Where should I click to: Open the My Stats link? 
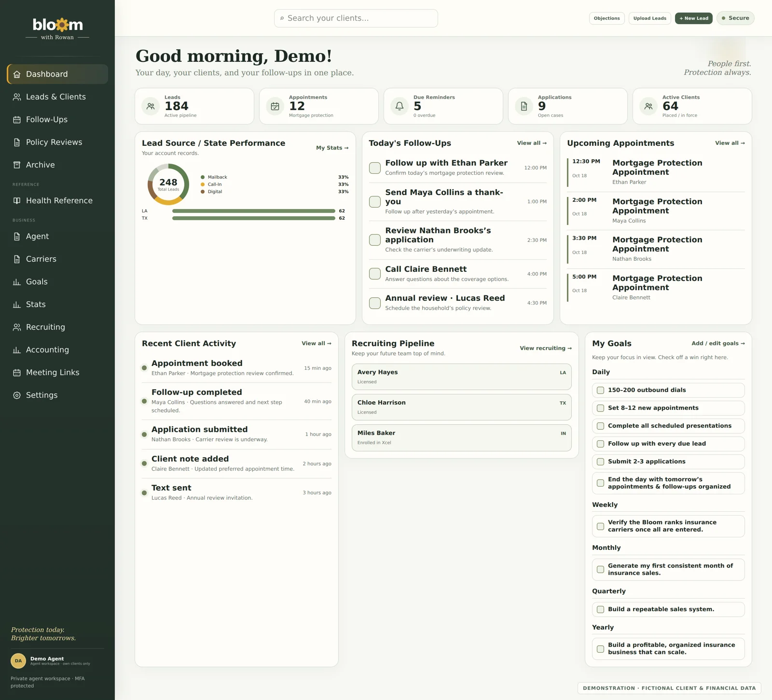(332, 148)
